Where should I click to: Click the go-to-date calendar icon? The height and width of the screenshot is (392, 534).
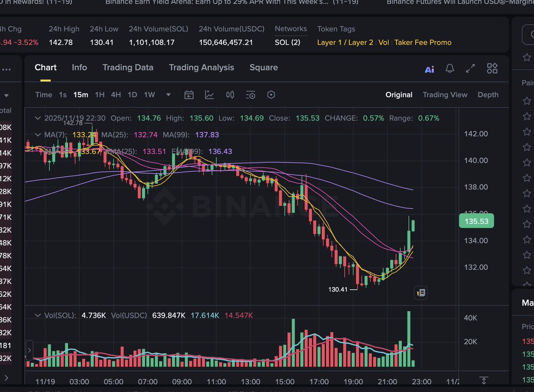[189, 95]
